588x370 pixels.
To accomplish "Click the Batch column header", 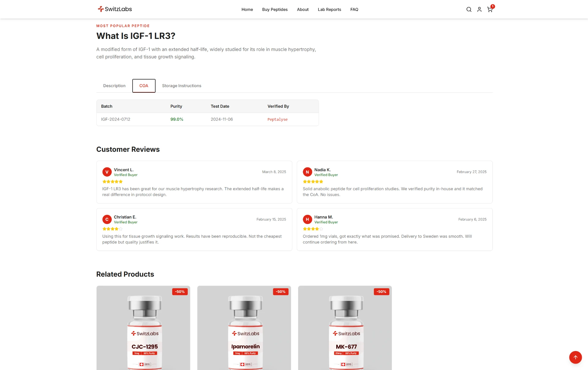I will [107, 106].
